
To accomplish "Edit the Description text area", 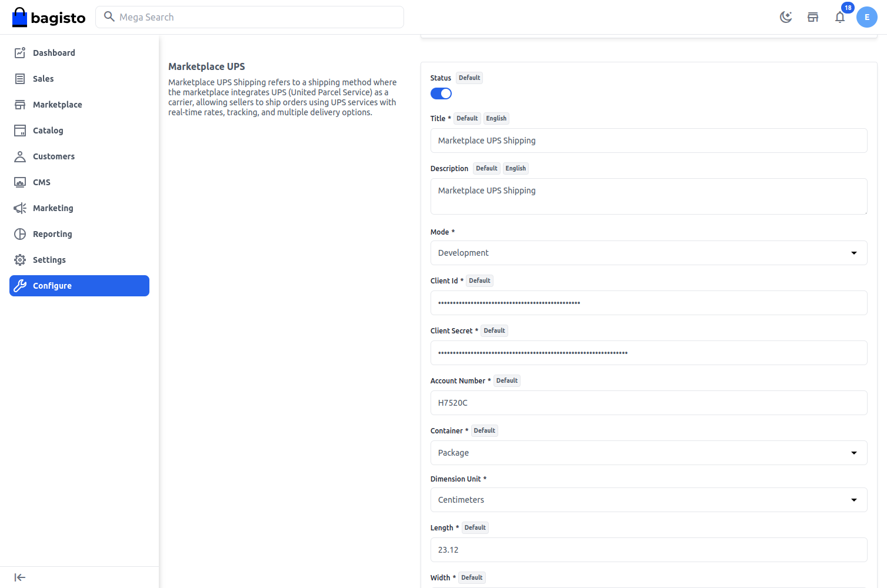I will pyautogui.click(x=649, y=196).
